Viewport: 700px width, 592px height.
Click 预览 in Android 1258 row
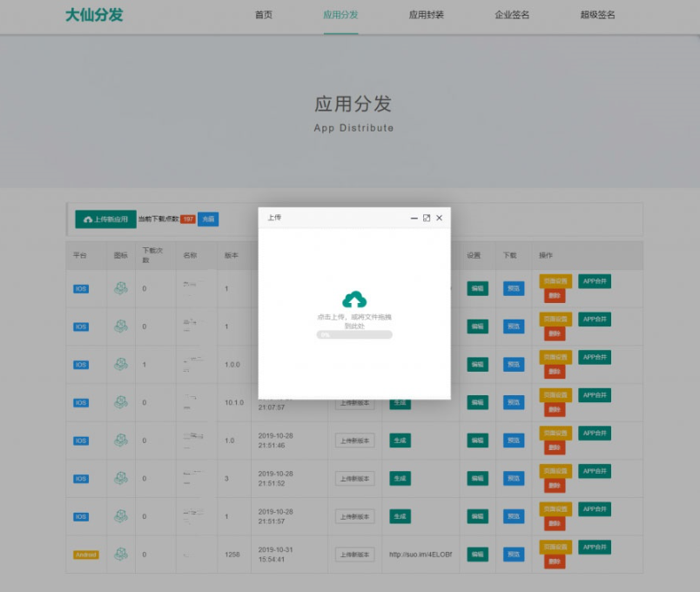point(514,555)
